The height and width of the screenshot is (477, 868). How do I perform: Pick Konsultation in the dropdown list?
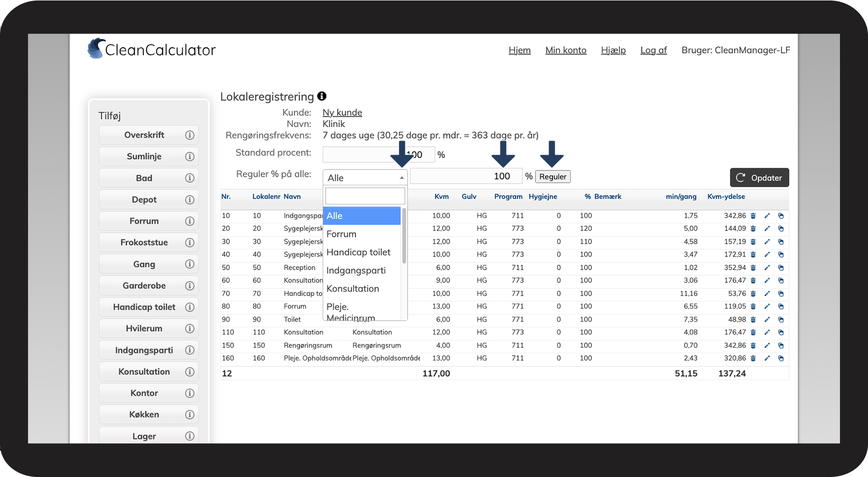[x=353, y=288]
